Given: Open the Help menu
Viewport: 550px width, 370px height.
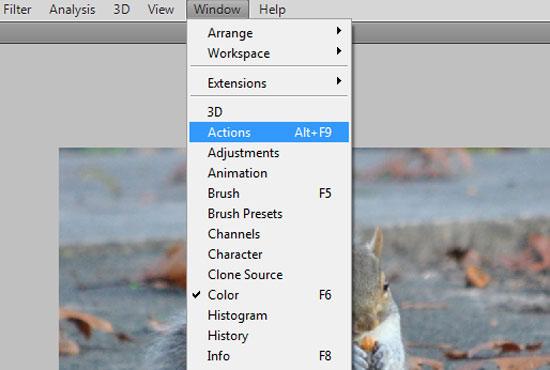Looking at the screenshot, I should [272, 9].
